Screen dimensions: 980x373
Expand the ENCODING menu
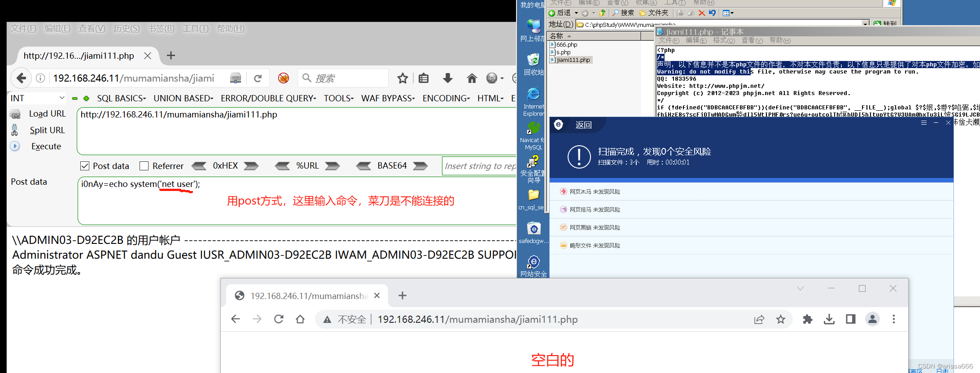point(446,98)
